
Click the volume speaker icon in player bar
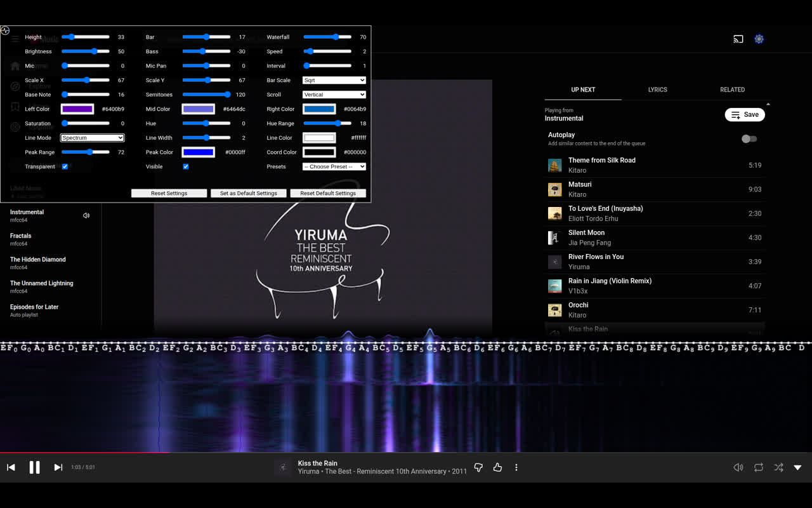tap(738, 467)
